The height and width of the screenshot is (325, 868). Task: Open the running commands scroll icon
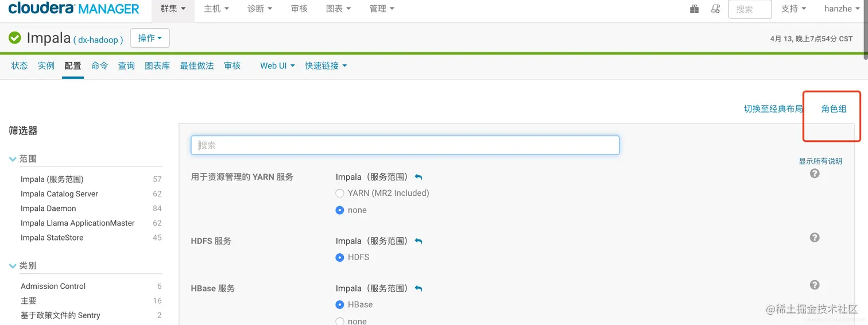pyautogui.click(x=715, y=9)
